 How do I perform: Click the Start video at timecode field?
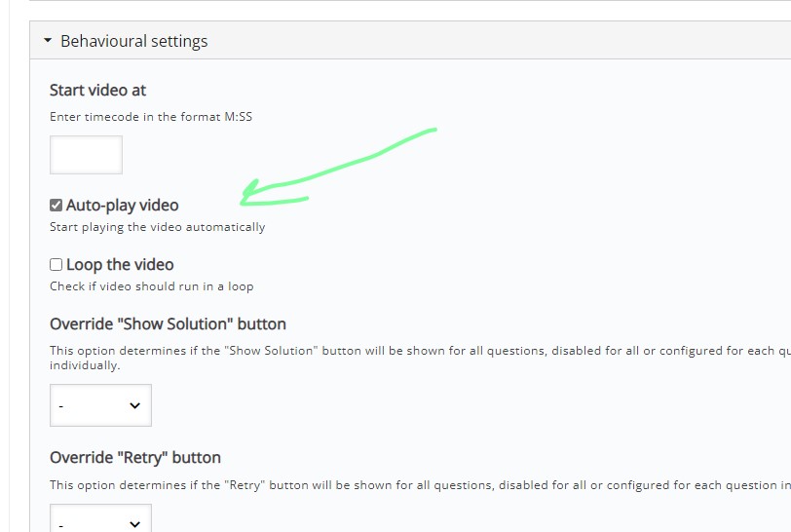click(x=86, y=155)
